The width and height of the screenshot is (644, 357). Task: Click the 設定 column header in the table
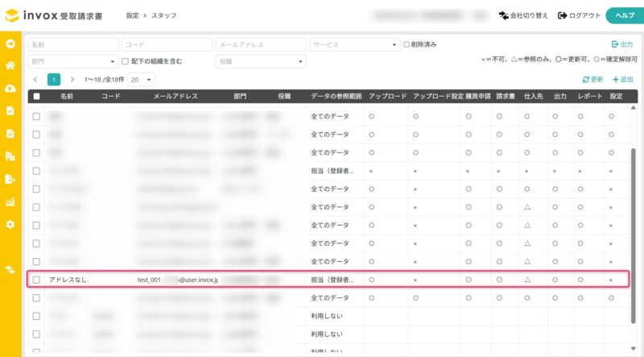616,96
